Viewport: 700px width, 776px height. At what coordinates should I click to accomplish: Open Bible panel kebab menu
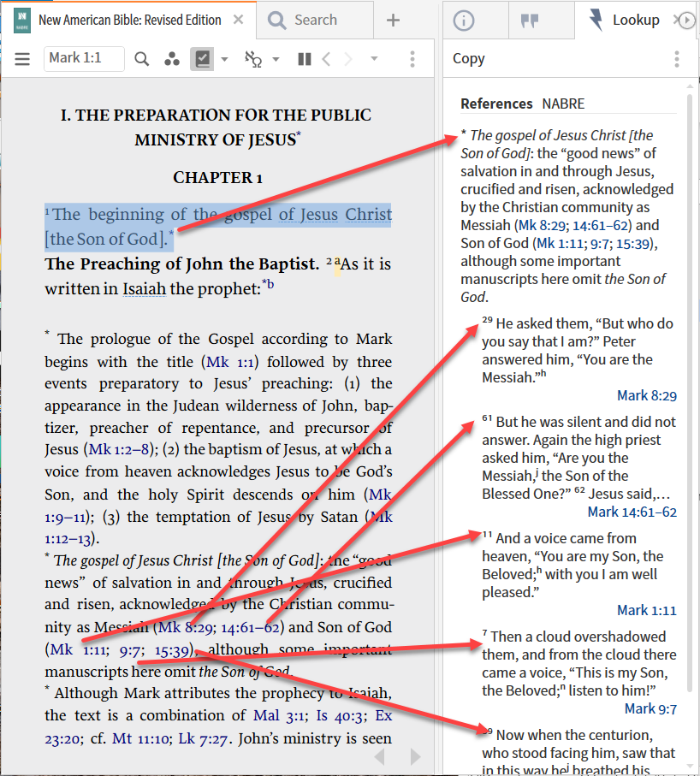click(x=412, y=59)
